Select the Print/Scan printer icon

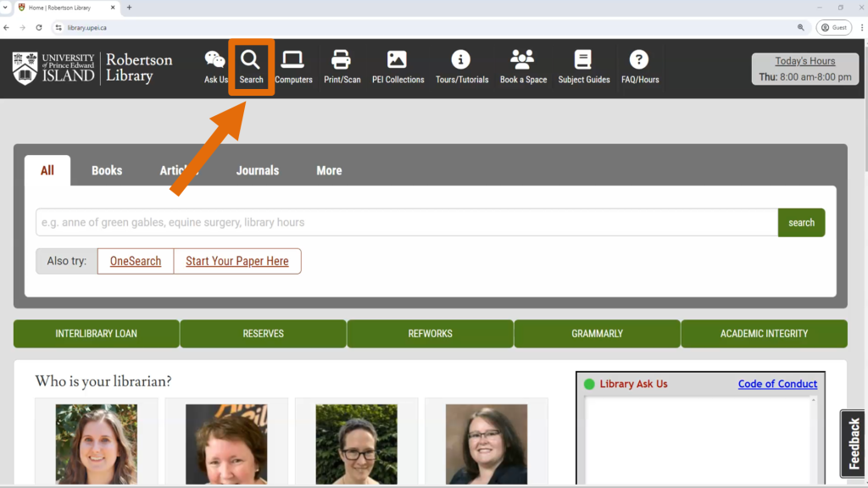(x=342, y=61)
